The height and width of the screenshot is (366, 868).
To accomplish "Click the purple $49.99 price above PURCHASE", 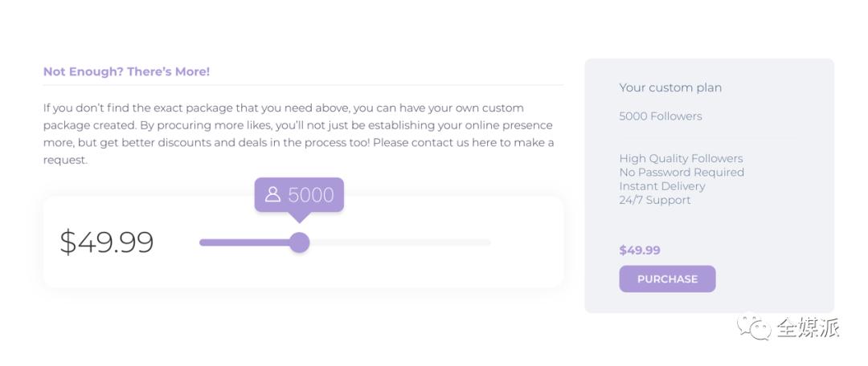I will pos(640,250).
